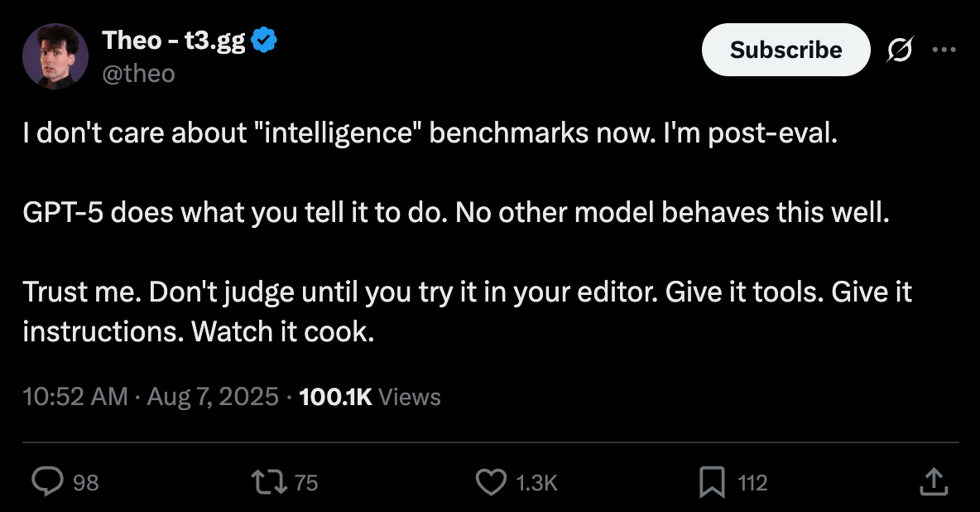Open the @theo handle link
The width and height of the screenshot is (980, 512).
click(x=138, y=74)
